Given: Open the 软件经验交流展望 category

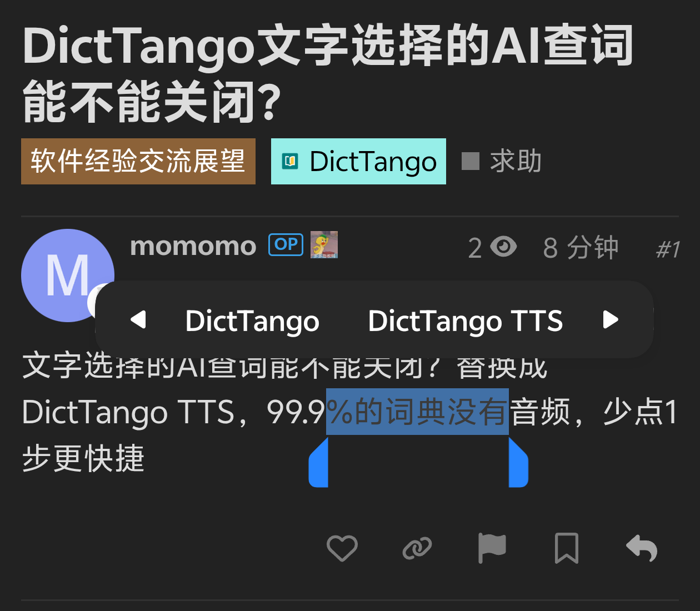Looking at the screenshot, I should coord(138,161).
